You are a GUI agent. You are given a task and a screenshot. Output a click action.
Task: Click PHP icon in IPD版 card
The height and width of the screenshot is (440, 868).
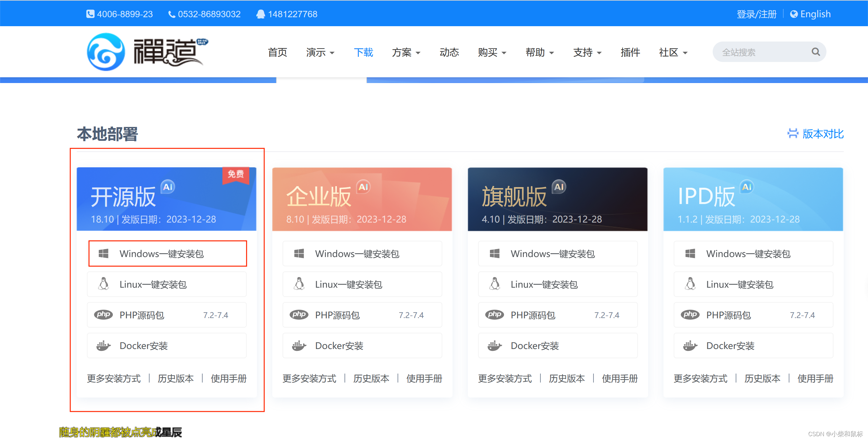(690, 315)
